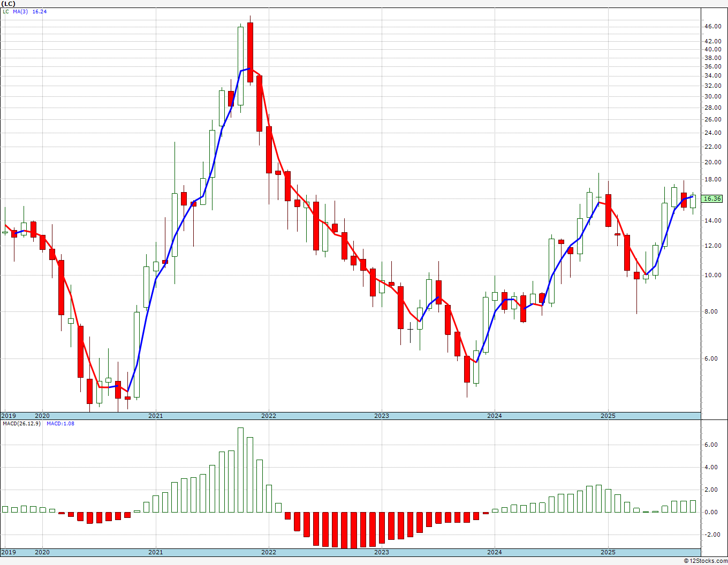
Task: Select 2025 on the price chart timeline
Action: 608,416
